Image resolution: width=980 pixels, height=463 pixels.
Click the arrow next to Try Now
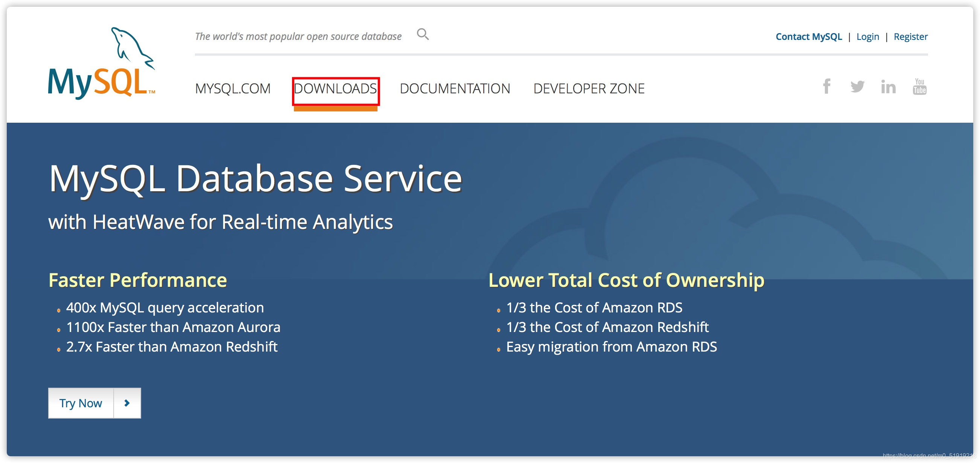127,403
